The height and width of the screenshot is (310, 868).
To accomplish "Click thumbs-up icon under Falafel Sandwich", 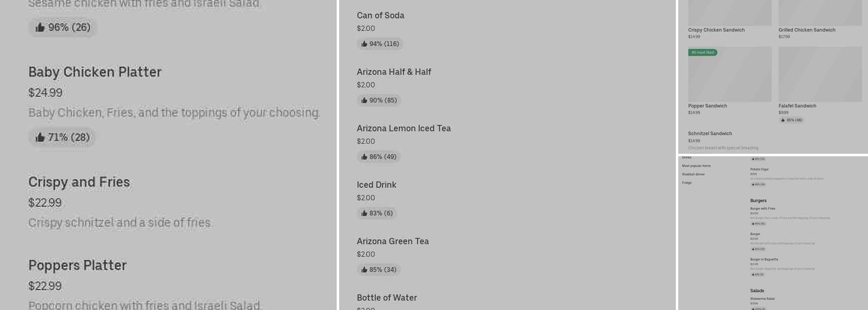I will (x=783, y=120).
